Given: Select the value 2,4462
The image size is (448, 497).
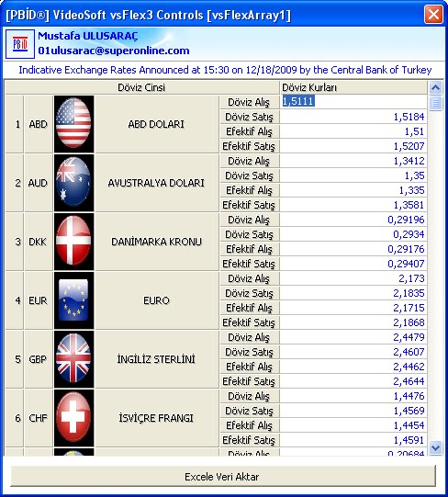Looking at the screenshot, I should 353,367.
